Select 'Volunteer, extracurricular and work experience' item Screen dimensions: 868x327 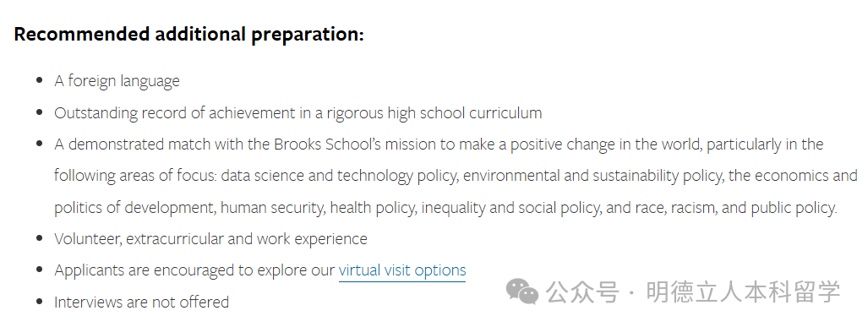210,239
